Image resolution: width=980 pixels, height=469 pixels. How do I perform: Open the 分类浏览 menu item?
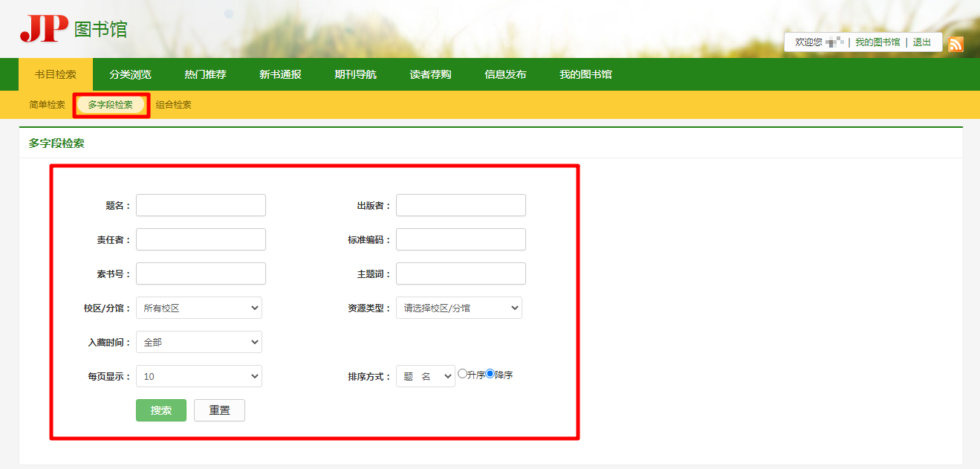coord(130,74)
